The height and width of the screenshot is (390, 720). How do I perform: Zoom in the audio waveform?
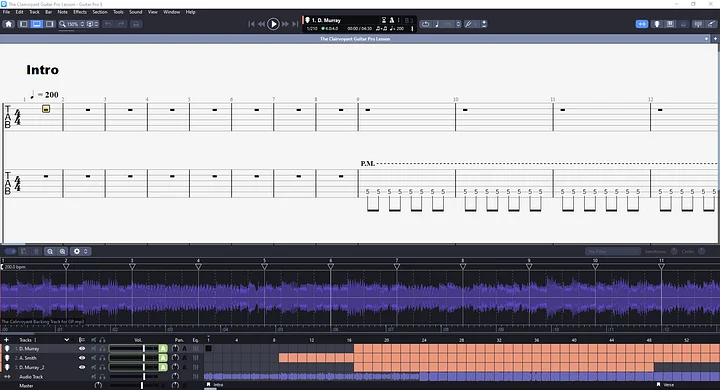(x=62, y=251)
